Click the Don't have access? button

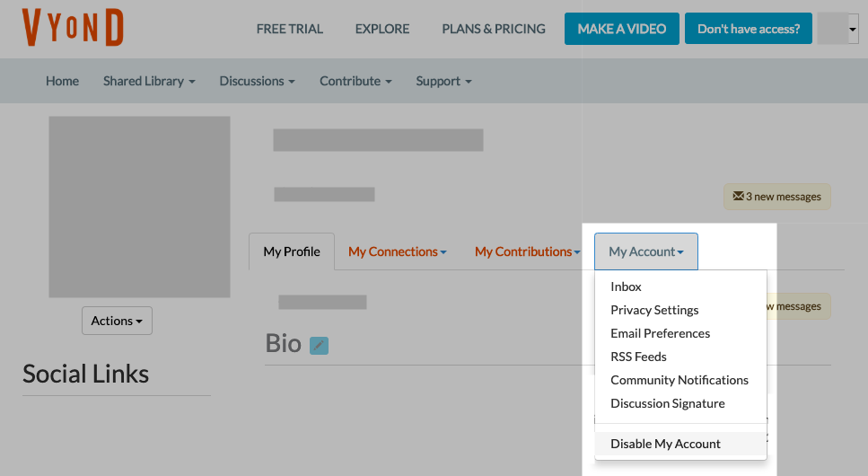(749, 29)
